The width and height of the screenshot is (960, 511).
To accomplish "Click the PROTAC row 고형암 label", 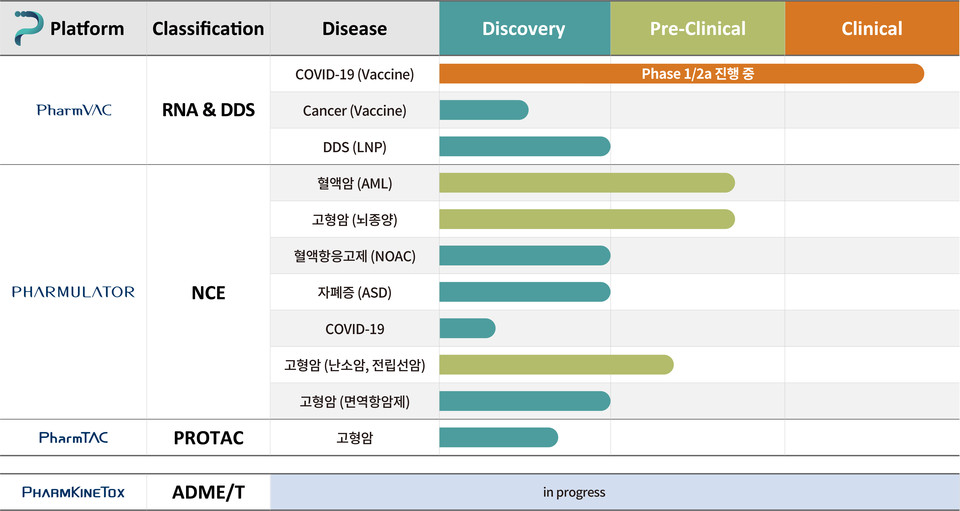I will 354,438.
